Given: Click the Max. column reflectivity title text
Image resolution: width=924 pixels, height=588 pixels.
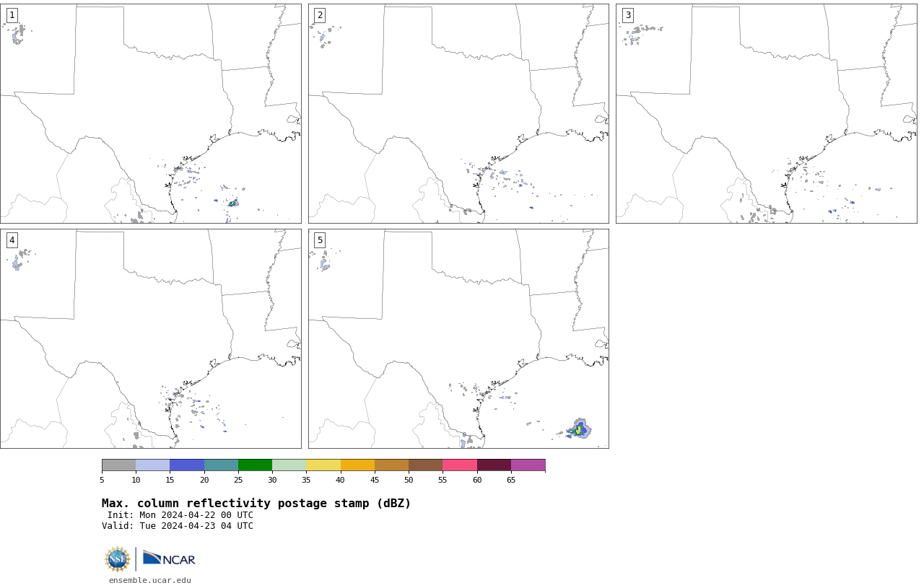Looking at the screenshot, I should (x=256, y=504).
